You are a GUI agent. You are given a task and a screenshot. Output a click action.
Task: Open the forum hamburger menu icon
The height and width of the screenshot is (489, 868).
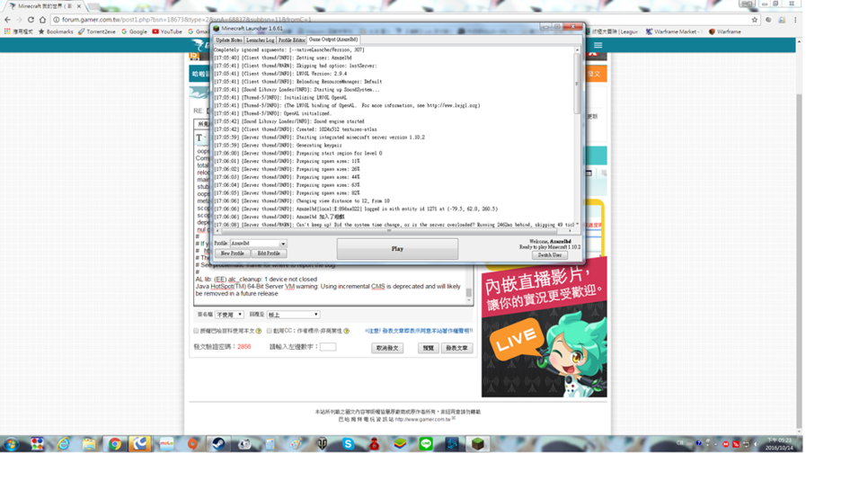[x=598, y=45]
